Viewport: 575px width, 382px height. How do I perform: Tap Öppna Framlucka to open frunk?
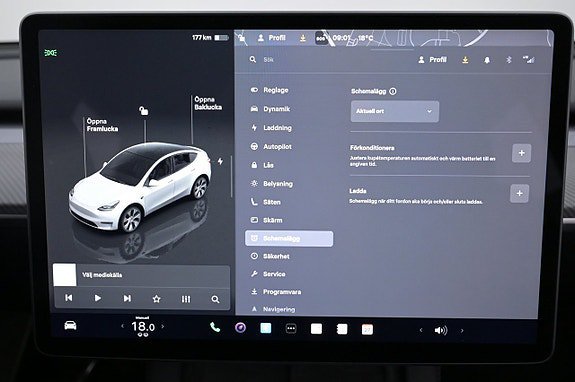point(102,125)
